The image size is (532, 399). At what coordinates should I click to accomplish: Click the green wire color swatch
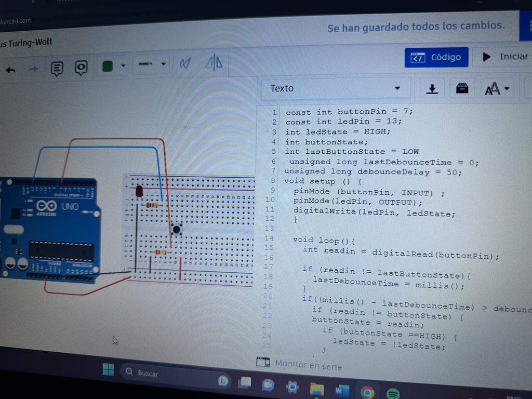(x=108, y=66)
